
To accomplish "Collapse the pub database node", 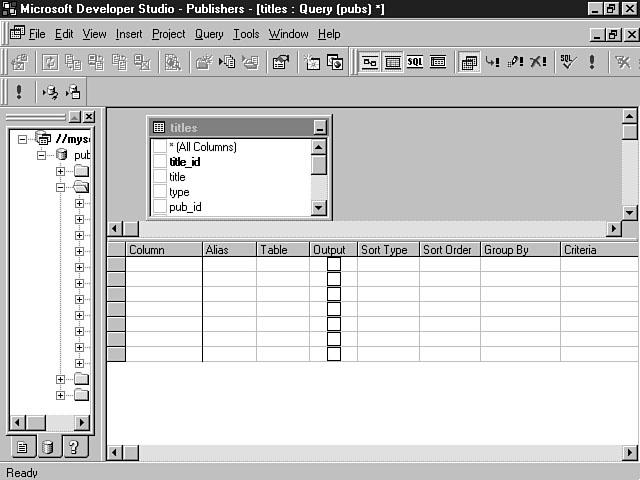I will [x=42, y=155].
